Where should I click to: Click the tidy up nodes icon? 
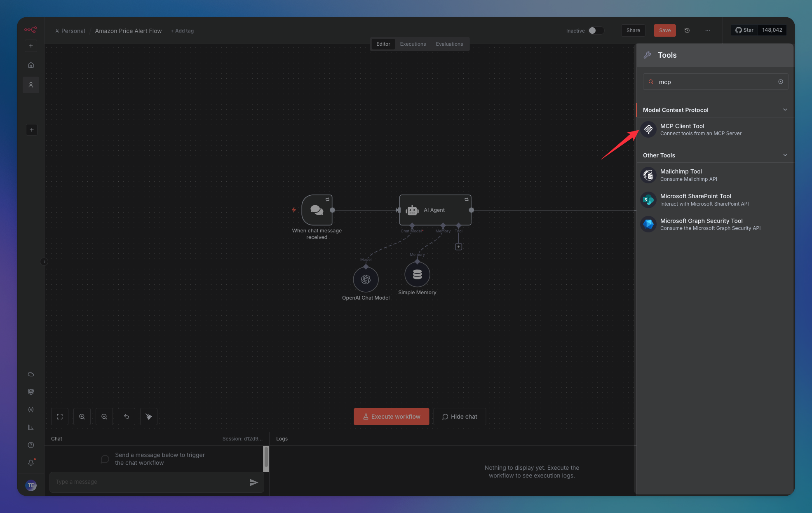click(149, 417)
